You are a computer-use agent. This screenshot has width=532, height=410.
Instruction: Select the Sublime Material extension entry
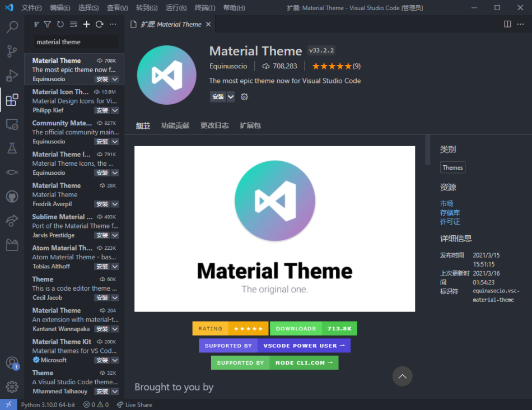coord(74,226)
